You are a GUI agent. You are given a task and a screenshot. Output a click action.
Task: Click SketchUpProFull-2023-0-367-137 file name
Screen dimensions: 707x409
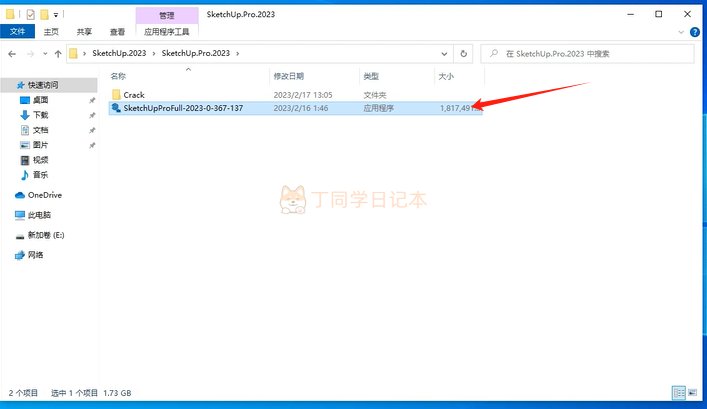[183, 108]
